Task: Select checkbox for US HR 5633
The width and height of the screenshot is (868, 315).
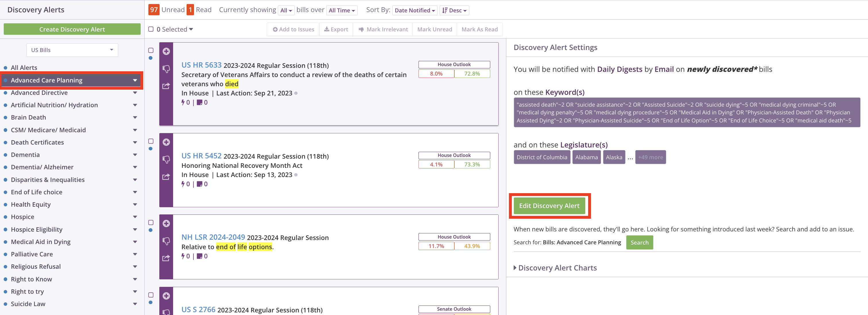Action: (x=151, y=50)
